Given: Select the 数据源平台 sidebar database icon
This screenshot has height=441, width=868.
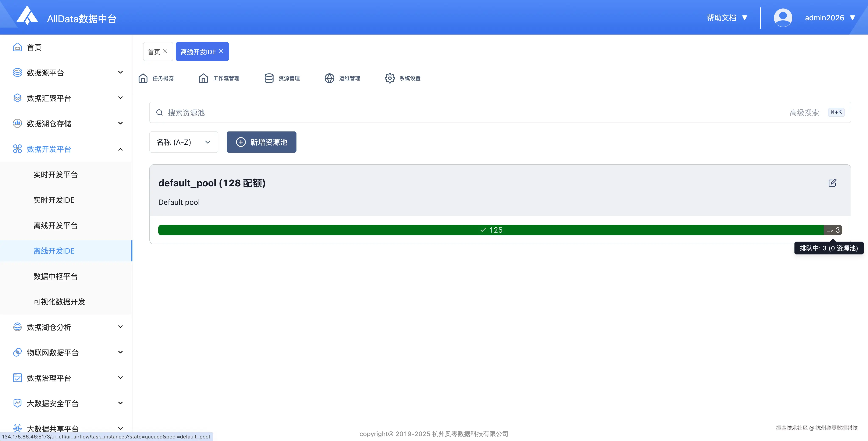Looking at the screenshot, I should tap(17, 72).
